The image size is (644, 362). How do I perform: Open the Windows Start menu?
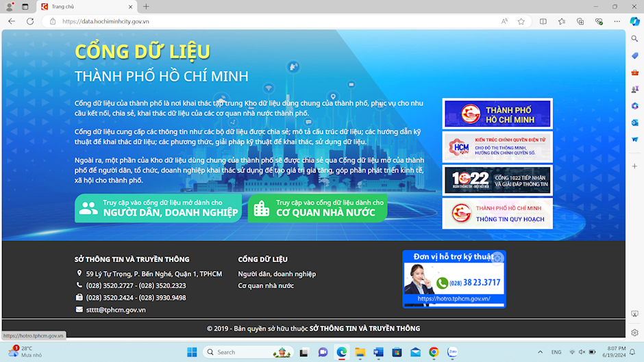192,352
